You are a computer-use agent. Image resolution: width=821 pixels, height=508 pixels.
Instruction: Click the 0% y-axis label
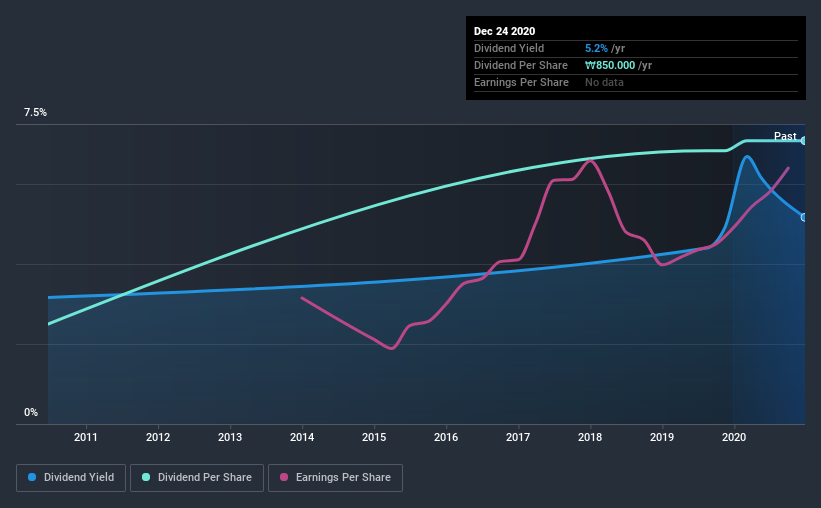31,413
